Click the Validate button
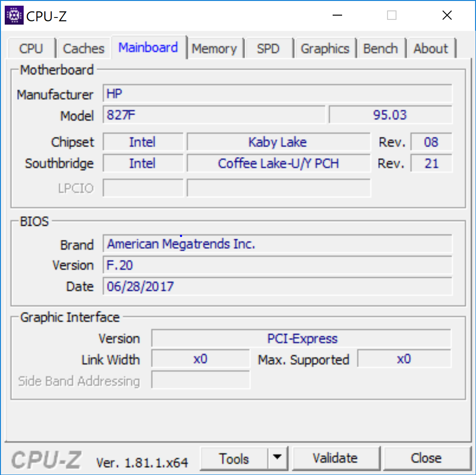Screen dimensions: 476x475 (335, 458)
